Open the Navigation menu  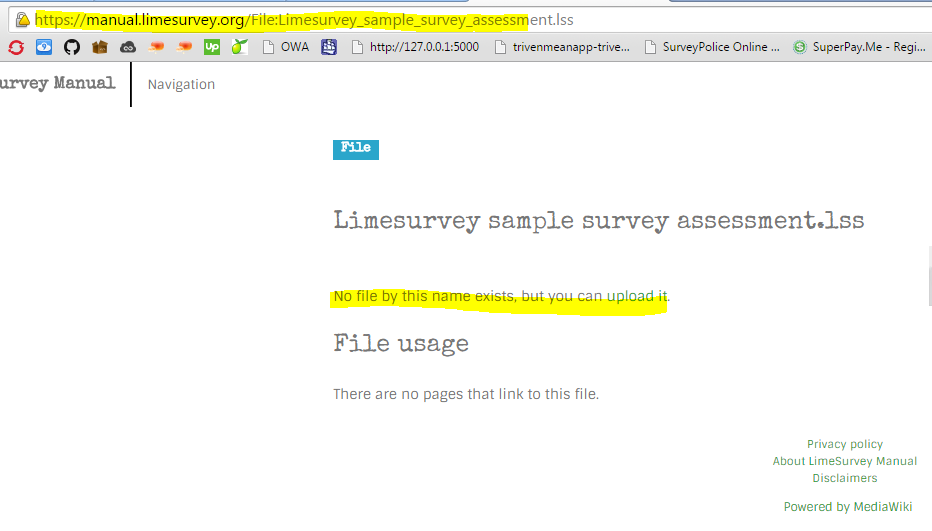click(x=181, y=84)
